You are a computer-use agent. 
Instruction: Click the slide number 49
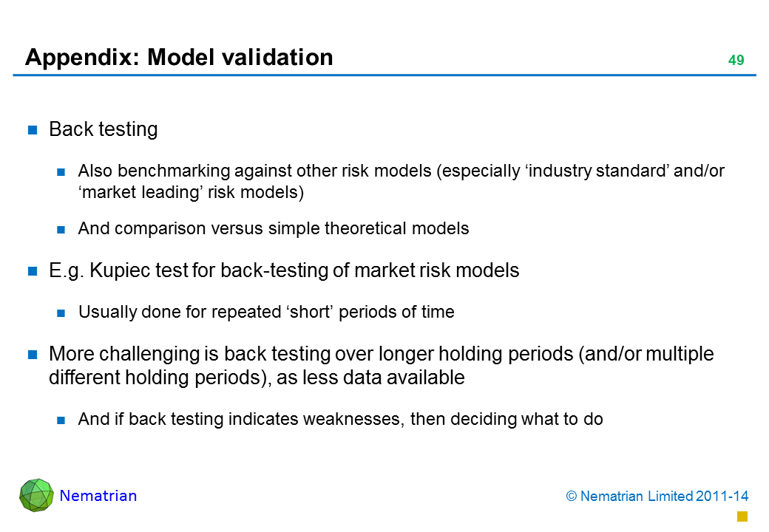coord(736,61)
